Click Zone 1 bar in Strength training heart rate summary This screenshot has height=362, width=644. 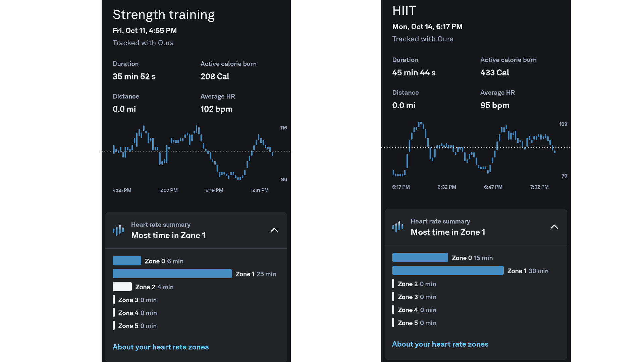(172, 274)
